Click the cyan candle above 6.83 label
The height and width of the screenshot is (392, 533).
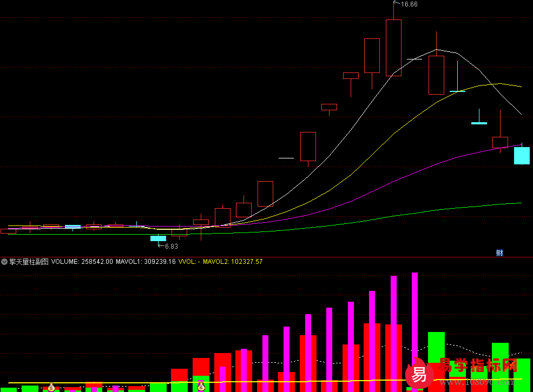click(158, 238)
